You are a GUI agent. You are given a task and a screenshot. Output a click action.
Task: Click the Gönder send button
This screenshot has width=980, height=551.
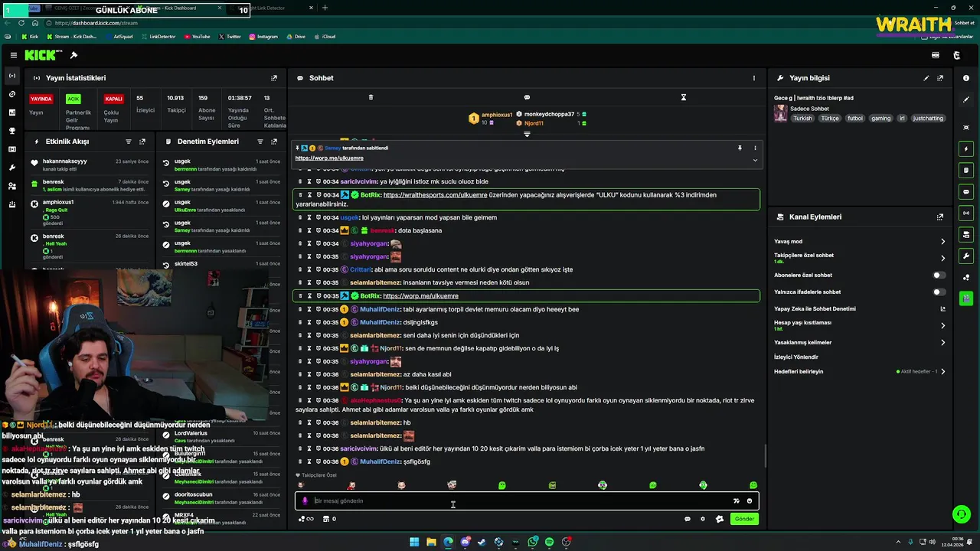point(744,519)
